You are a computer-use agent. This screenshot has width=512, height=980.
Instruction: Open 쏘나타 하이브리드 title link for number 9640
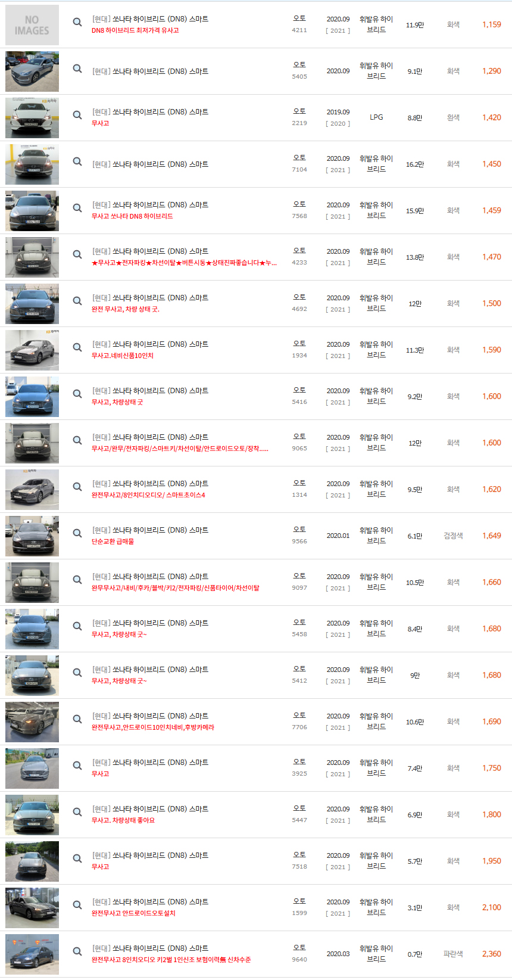150,948
